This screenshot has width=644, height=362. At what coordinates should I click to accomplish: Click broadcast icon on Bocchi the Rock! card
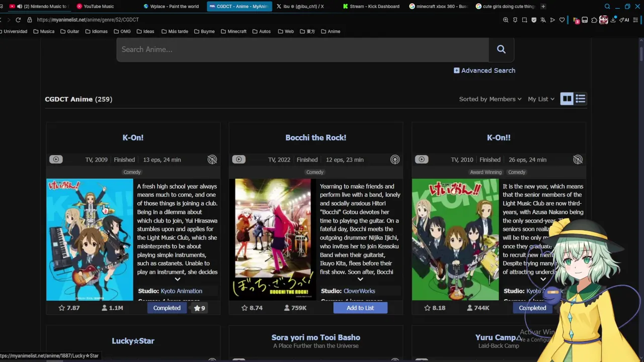[x=395, y=160]
